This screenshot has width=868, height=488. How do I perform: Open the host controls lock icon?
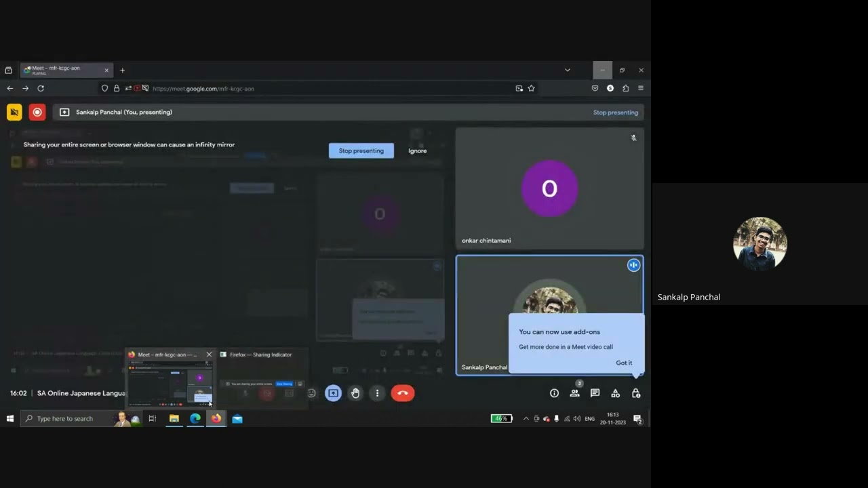pos(636,393)
